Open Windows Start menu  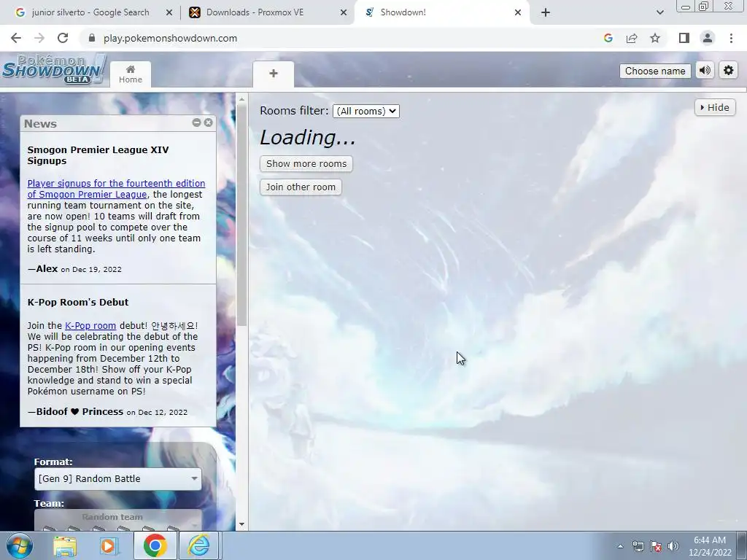pos(20,545)
